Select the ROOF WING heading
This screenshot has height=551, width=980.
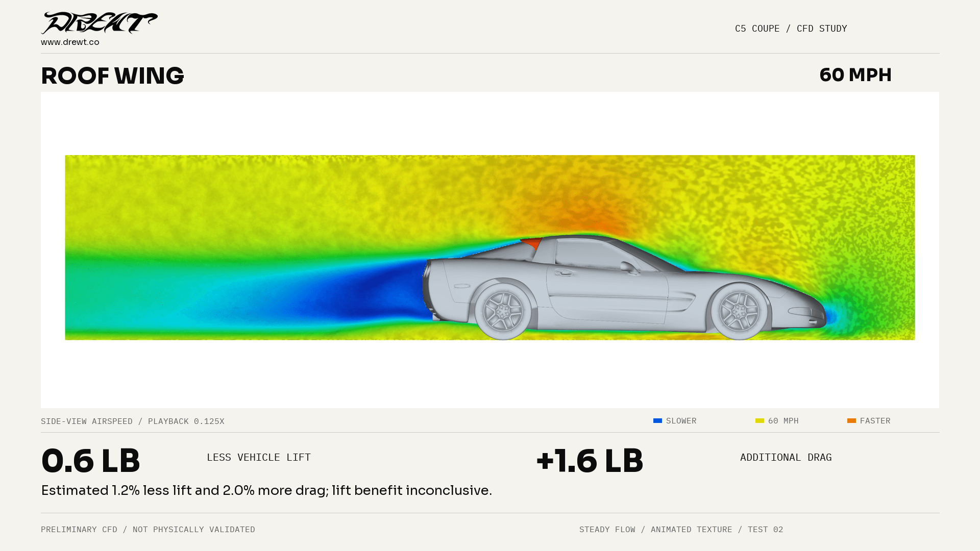[112, 76]
